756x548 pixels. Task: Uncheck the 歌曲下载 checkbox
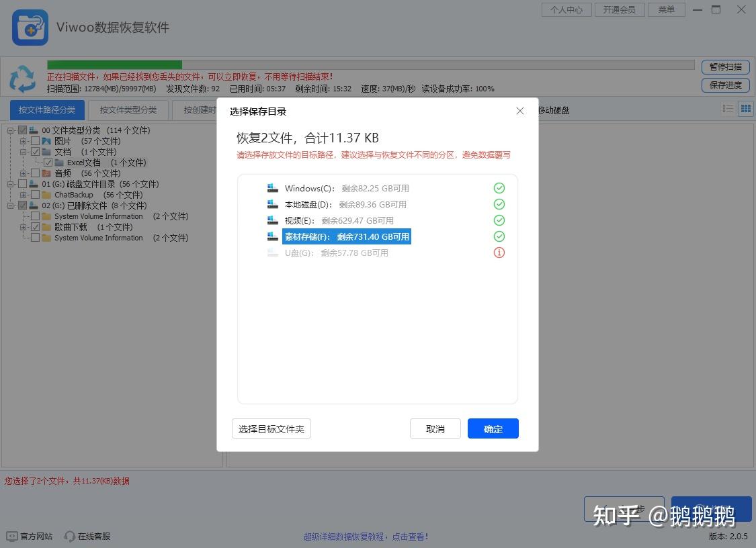click(35, 227)
